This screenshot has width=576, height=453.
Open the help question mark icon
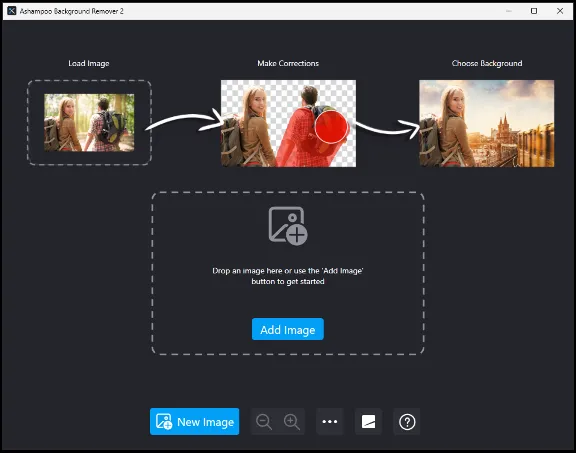pos(407,421)
